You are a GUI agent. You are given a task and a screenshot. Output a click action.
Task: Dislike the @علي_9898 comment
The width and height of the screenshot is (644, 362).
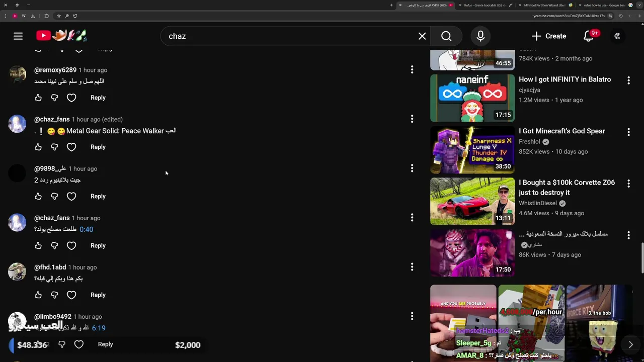pos(54,196)
